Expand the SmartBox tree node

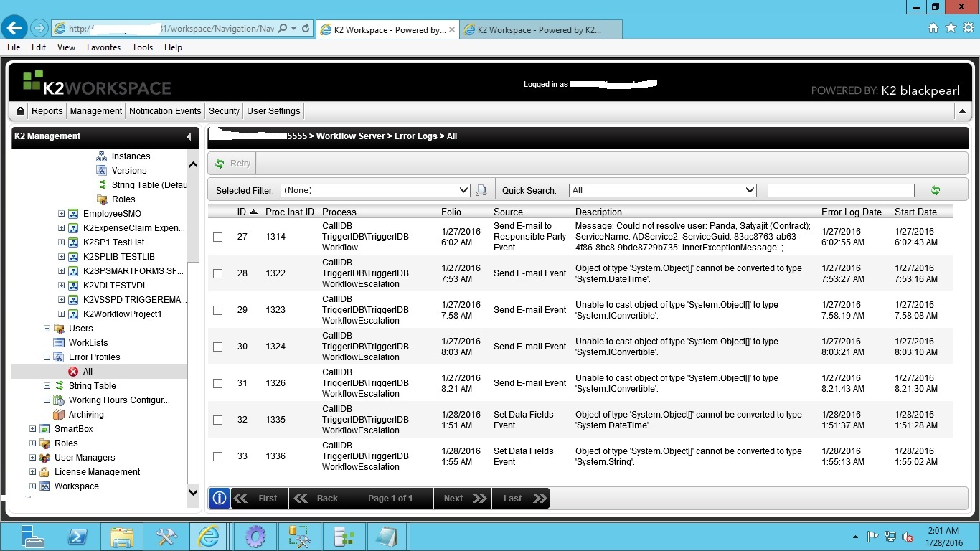[32, 429]
